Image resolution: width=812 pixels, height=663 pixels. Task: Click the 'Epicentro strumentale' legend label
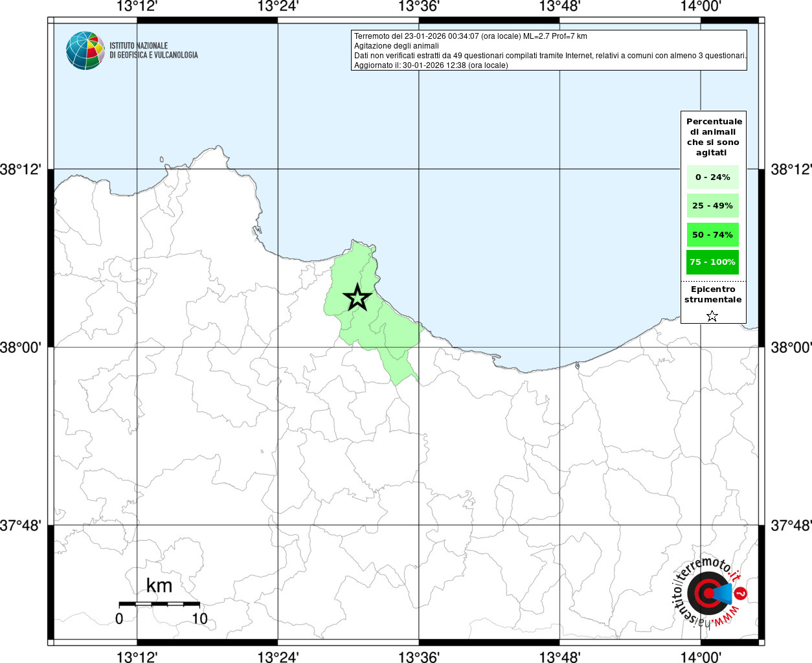tap(713, 295)
